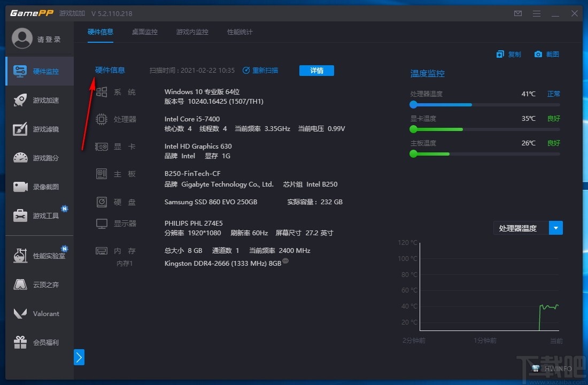Select the 游戏滤镜 sidebar icon
The height and width of the screenshot is (385, 588).
pos(39,129)
